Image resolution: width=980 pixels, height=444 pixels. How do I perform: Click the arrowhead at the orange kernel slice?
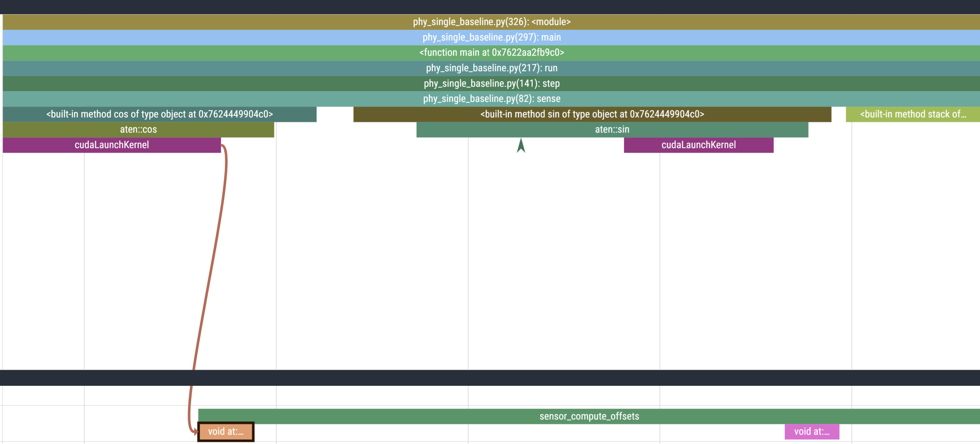coord(196,432)
